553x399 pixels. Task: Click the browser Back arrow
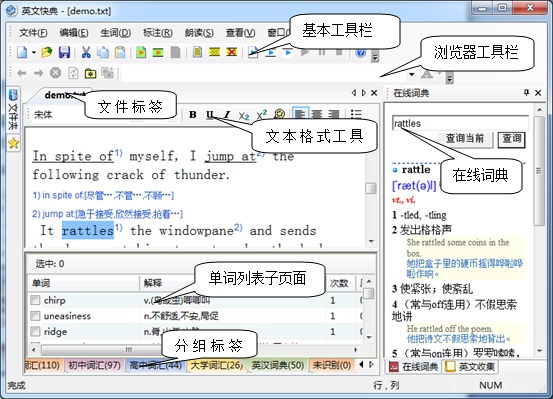click(22, 73)
